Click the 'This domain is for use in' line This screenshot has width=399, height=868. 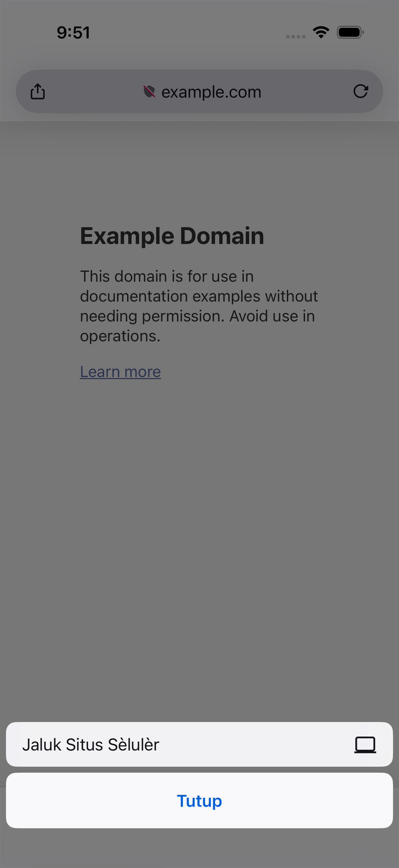[167, 276]
